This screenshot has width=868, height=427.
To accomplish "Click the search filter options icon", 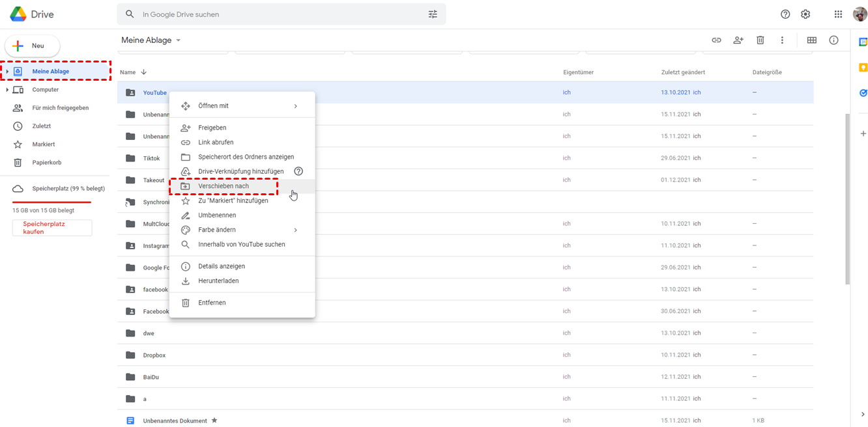I will pos(433,14).
